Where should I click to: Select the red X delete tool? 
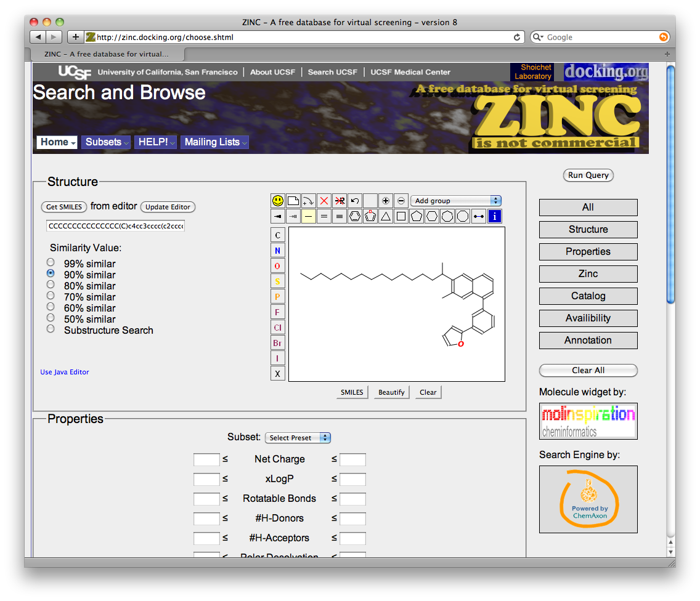click(324, 201)
